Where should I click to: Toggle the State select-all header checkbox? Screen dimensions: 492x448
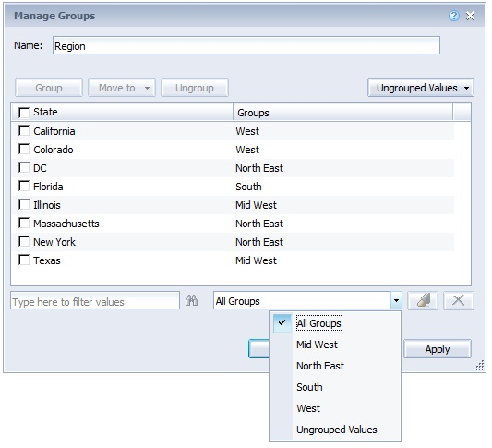(x=24, y=113)
